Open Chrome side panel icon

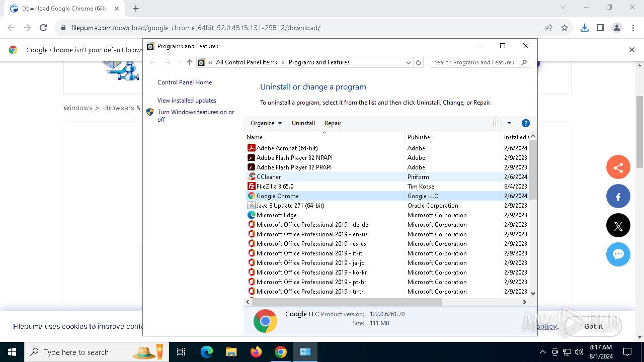(x=600, y=28)
